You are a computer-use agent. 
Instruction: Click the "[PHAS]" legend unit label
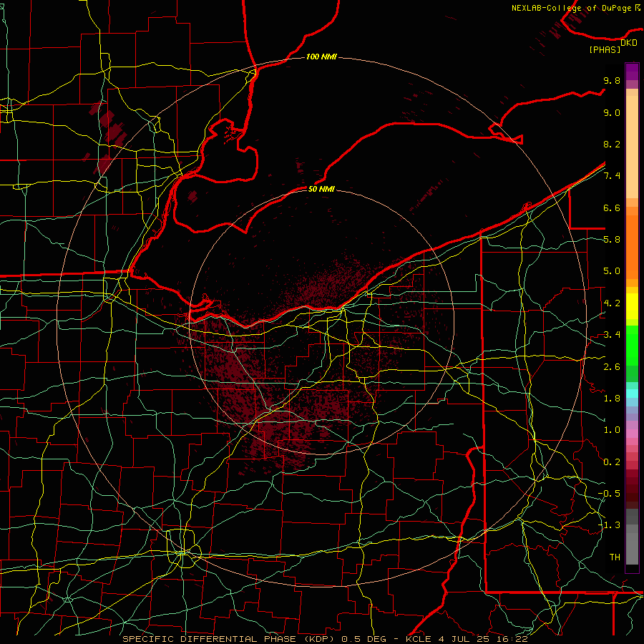pos(605,50)
